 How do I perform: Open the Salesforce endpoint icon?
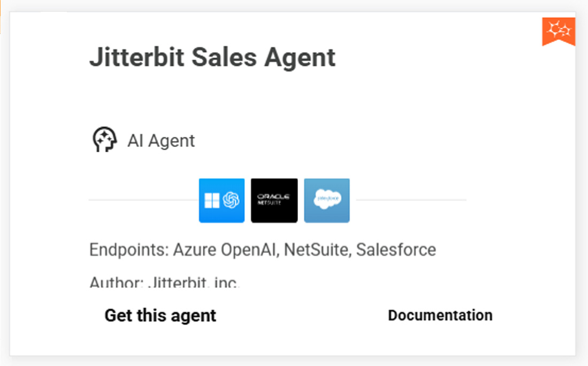point(326,200)
